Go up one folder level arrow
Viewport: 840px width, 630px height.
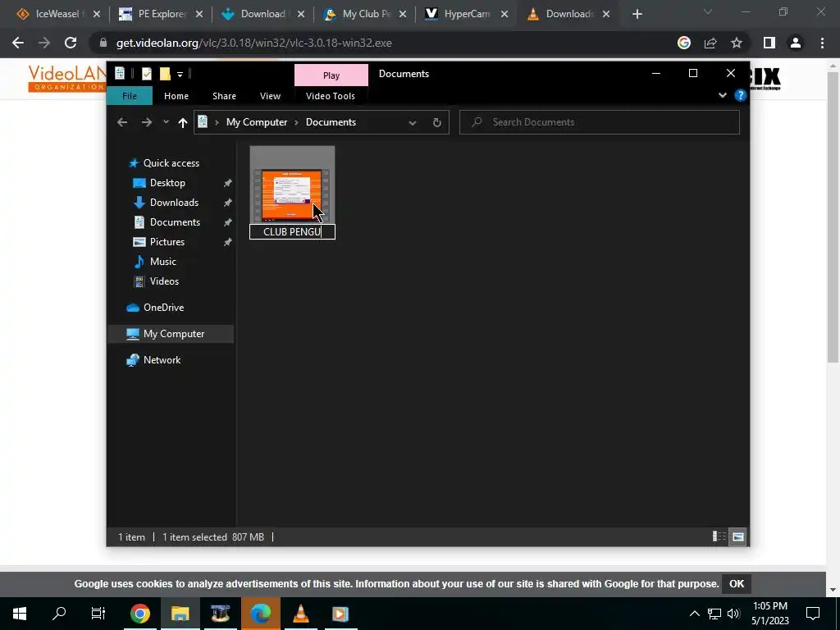(183, 123)
